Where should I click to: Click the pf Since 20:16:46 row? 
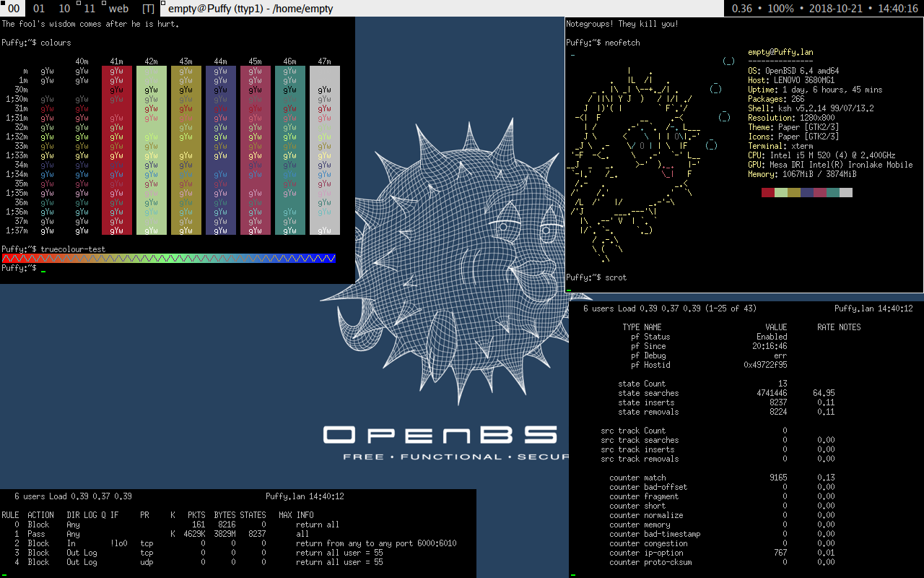pos(709,346)
